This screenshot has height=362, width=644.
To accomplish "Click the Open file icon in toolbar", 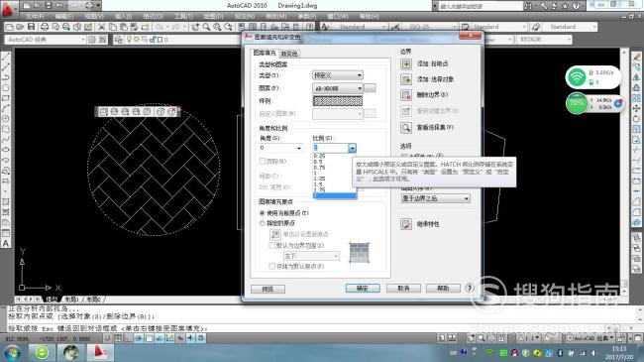I will click(x=20, y=27).
